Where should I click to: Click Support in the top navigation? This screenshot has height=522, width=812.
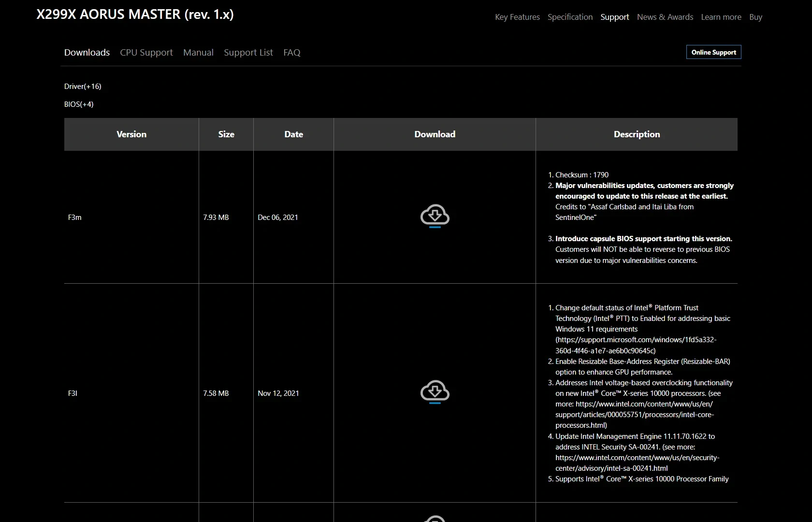[x=614, y=17]
